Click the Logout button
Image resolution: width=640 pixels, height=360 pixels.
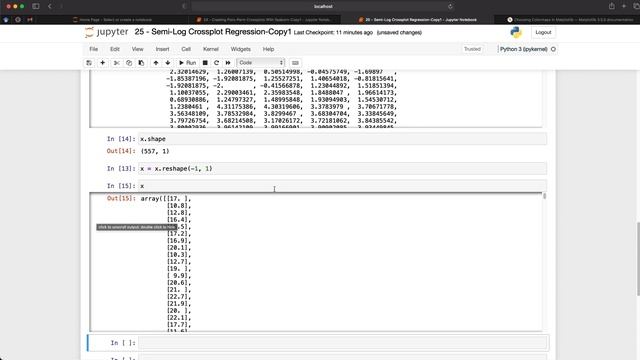pos(543,32)
